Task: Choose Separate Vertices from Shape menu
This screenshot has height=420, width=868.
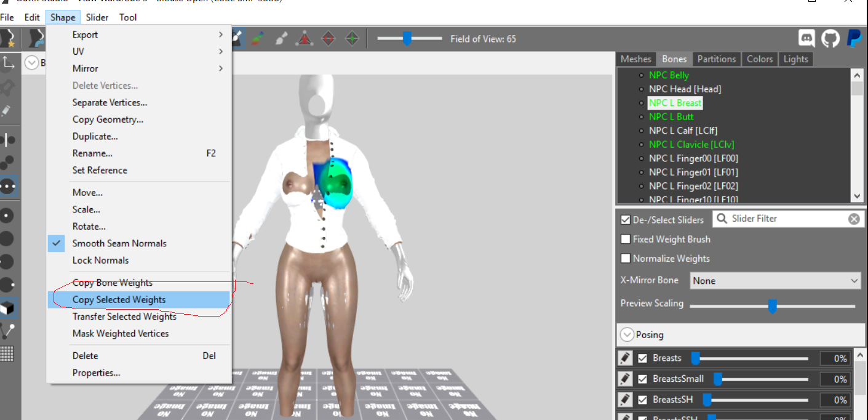Action: coord(139,102)
